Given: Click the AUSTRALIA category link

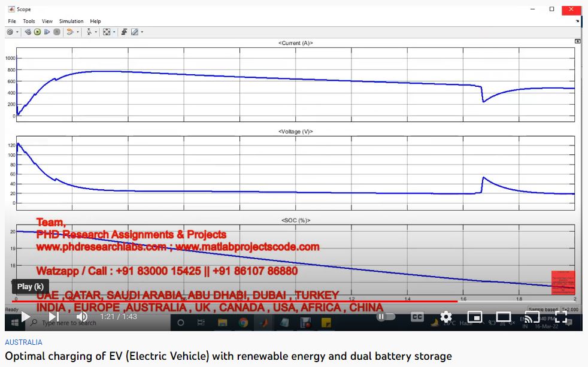Looking at the screenshot, I should [23, 342].
